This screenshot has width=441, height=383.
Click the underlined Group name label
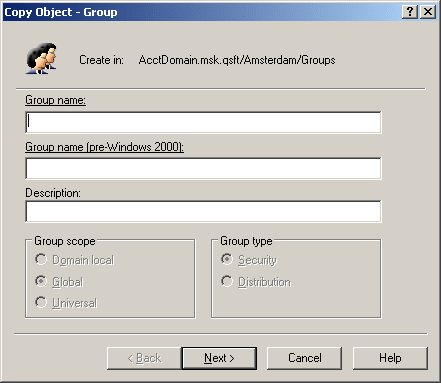coord(55,100)
